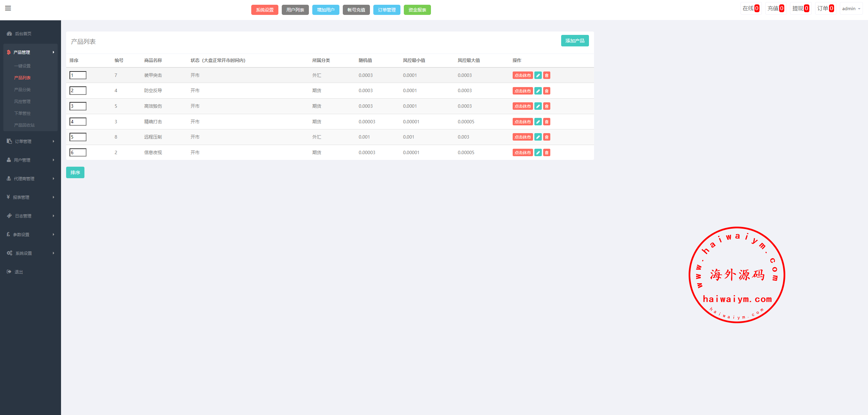Click delete trash icon for 信息夜视 row
Viewport: 868px width, 415px height.
point(547,153)
